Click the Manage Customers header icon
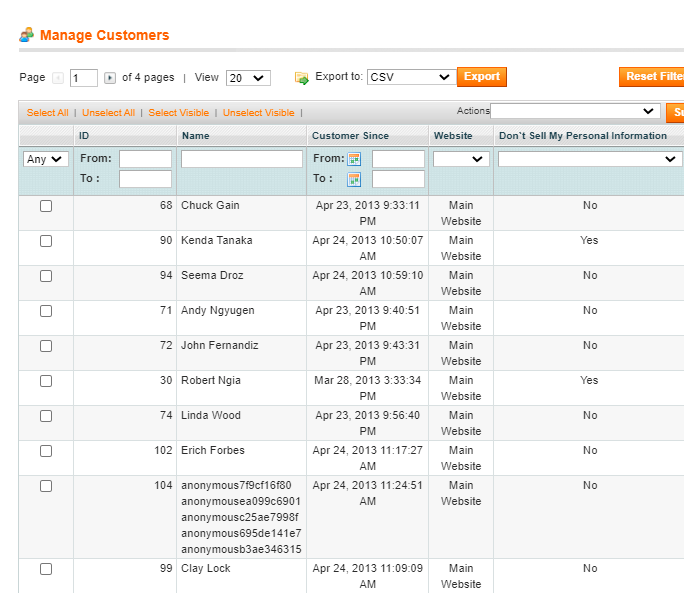This screenshot has width=684, height=593. click(27, 36)
